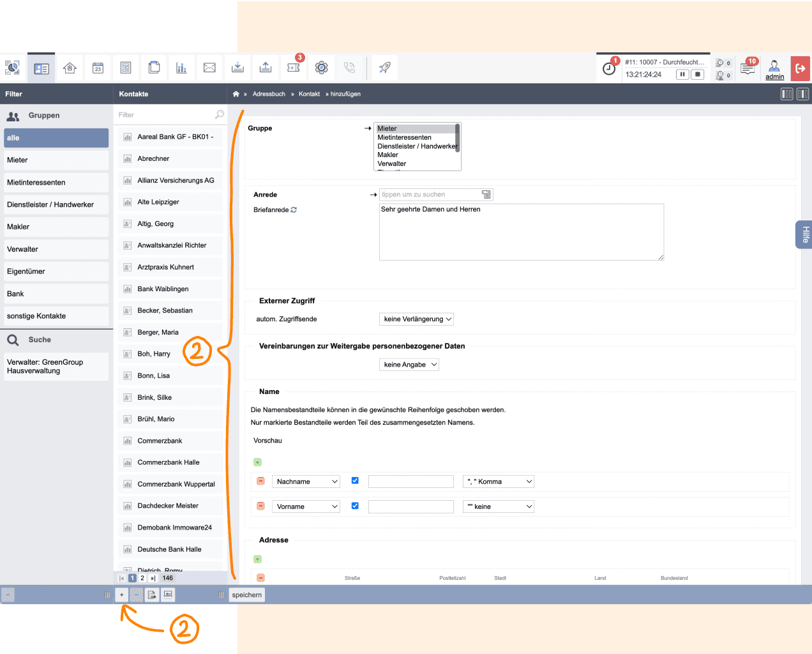Click the Anrede search input field
This screenshot has width=812, height=654.
point(430,195)
